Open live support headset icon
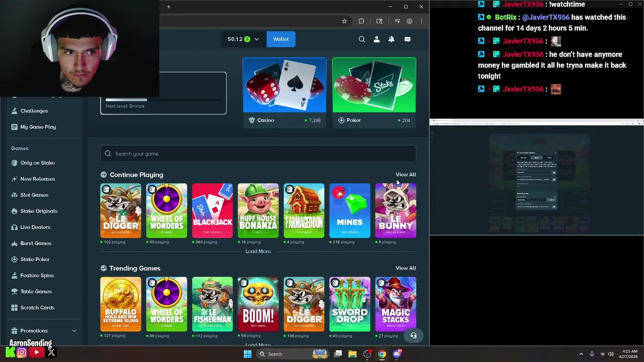 [x=414, y=335]
